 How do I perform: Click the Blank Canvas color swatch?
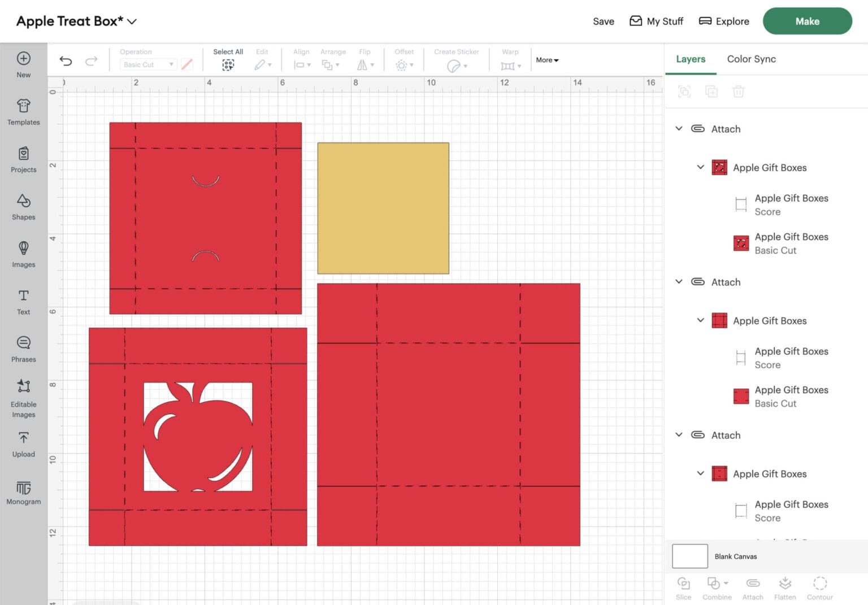(689, 556)
